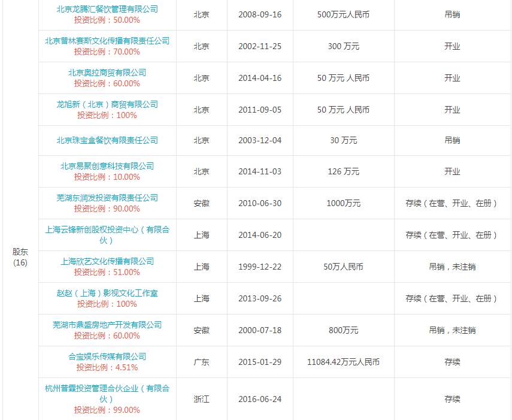Select 投资比例：90.00% text
The height and width of the screenshot is (420, 512).
tap(107, 209)
